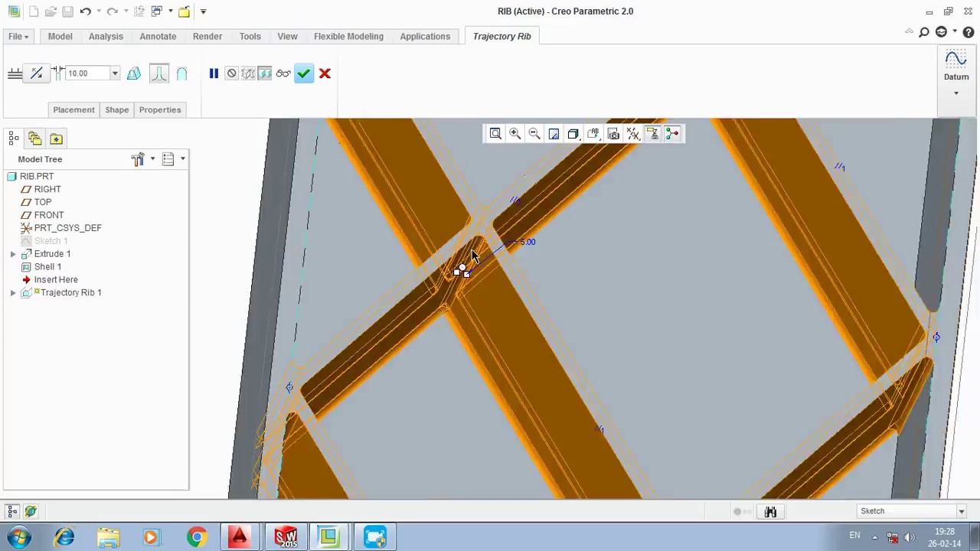Toggle the unattached preview mode icon
980x551 pixels.
(248, 73)
